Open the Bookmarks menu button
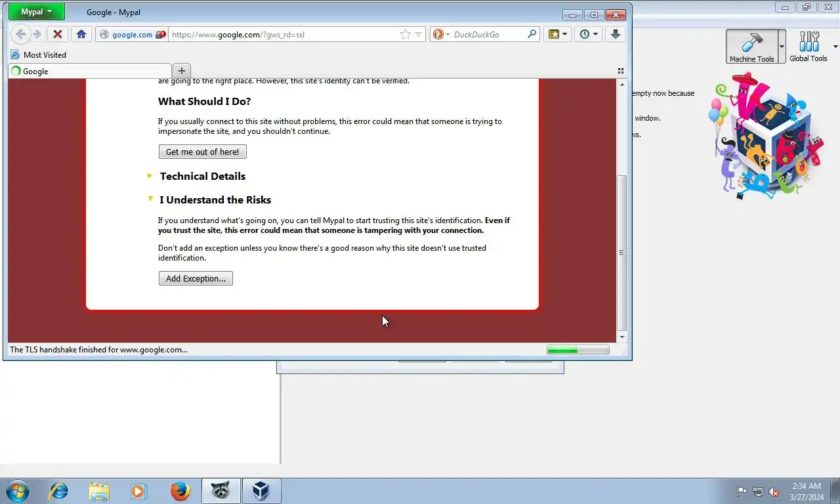 (x=557, y=34)
